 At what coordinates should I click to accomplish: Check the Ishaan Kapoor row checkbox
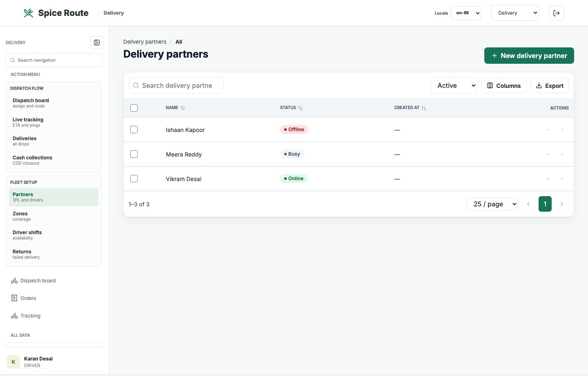[134, 130]
